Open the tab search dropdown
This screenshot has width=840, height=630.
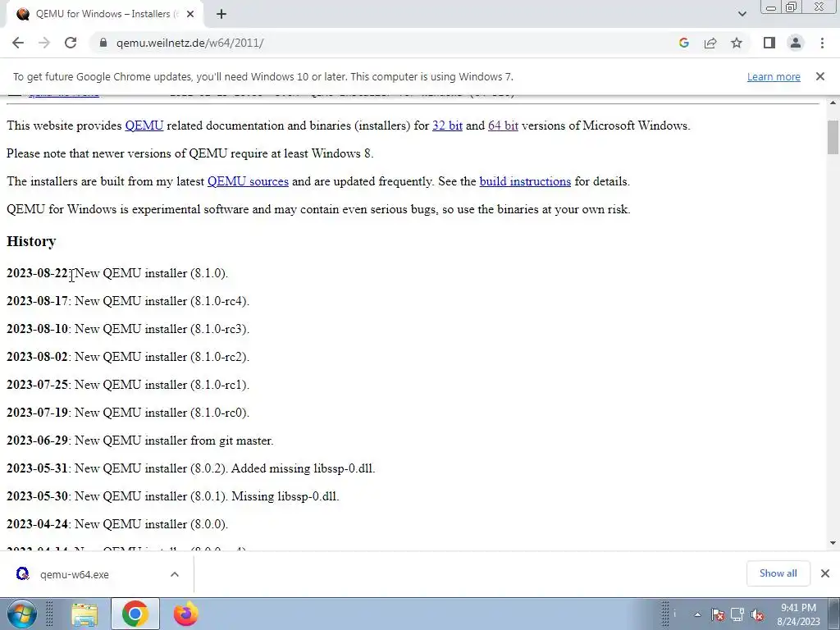pyautogui.click(x=742, y=14)
